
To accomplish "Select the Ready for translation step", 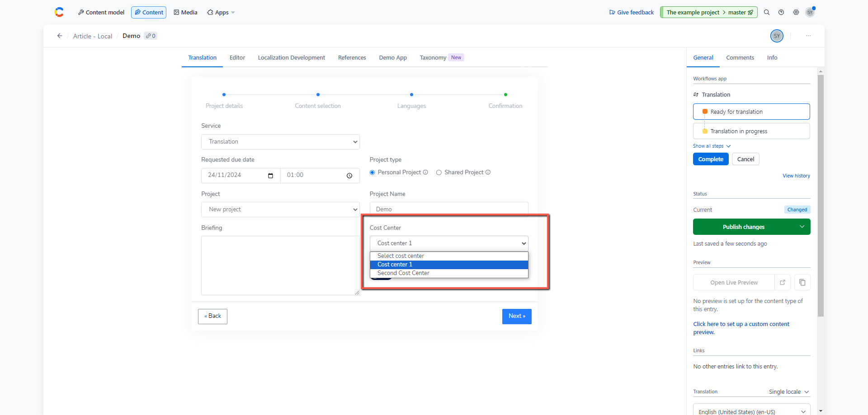I will point(751,112).
